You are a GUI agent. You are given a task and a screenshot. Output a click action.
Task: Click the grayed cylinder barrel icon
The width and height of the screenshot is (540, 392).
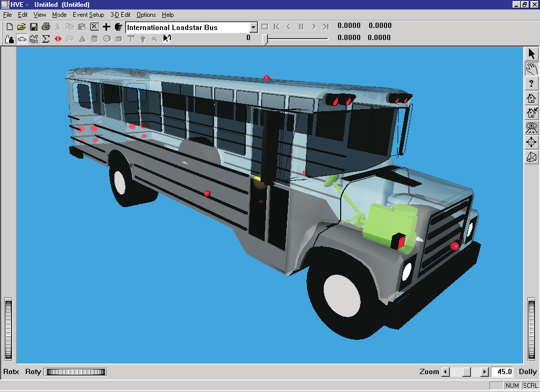(94, 39)
